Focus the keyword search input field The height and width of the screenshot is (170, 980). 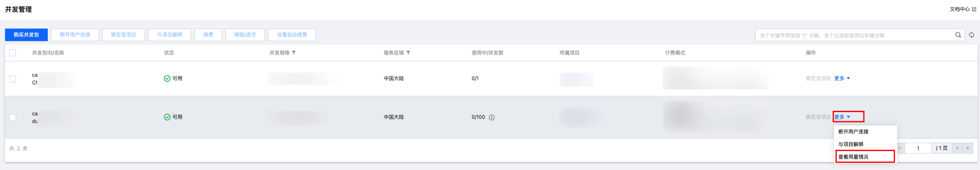854,35
